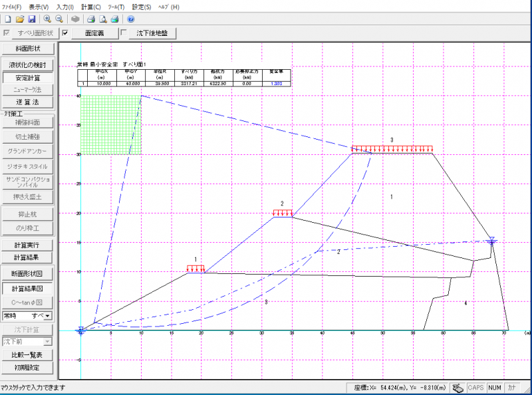Click the coordinate readout in status bar
This screenshot has height=395, width=532.
click(400, 388)
